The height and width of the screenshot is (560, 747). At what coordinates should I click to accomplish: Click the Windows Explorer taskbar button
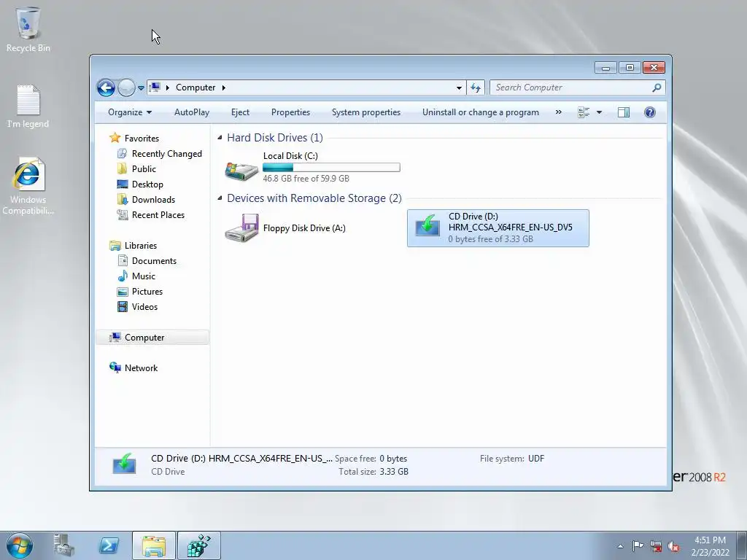tap(154, 545)
